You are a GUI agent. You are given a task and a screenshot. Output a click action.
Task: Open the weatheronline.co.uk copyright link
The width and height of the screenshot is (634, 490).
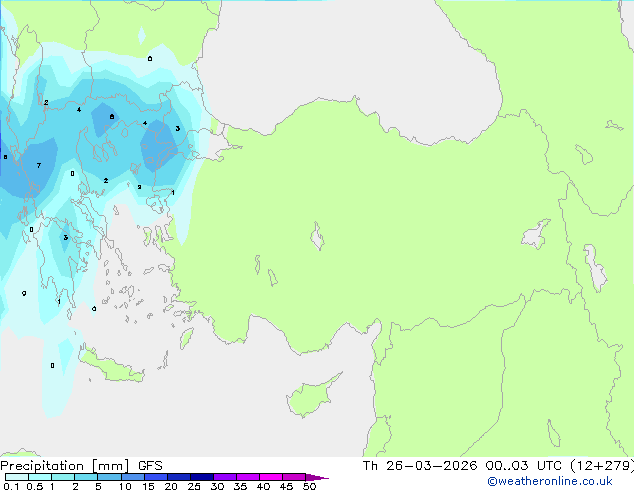pos(549,482)
